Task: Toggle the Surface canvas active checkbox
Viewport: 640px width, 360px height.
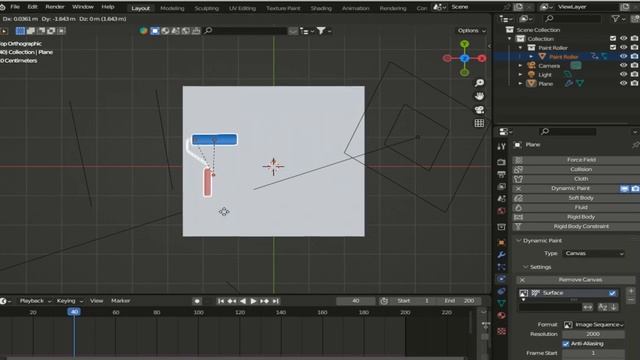Action: tap(612, 293)
